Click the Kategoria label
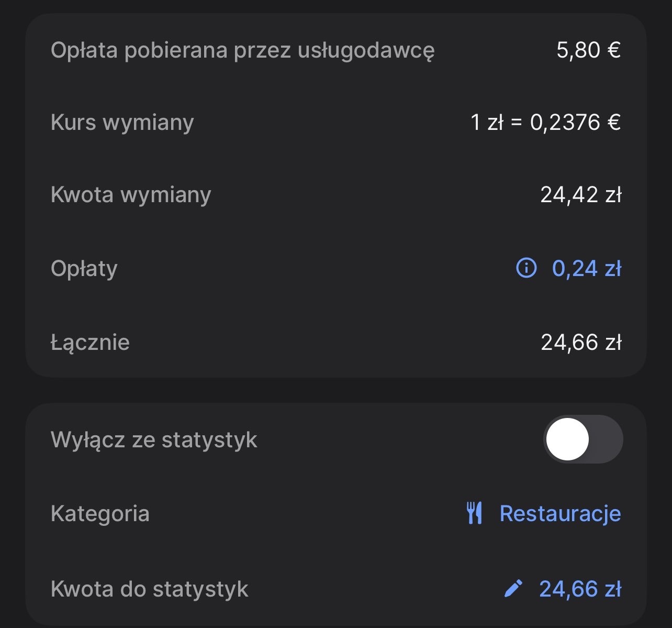 (100, 513)
